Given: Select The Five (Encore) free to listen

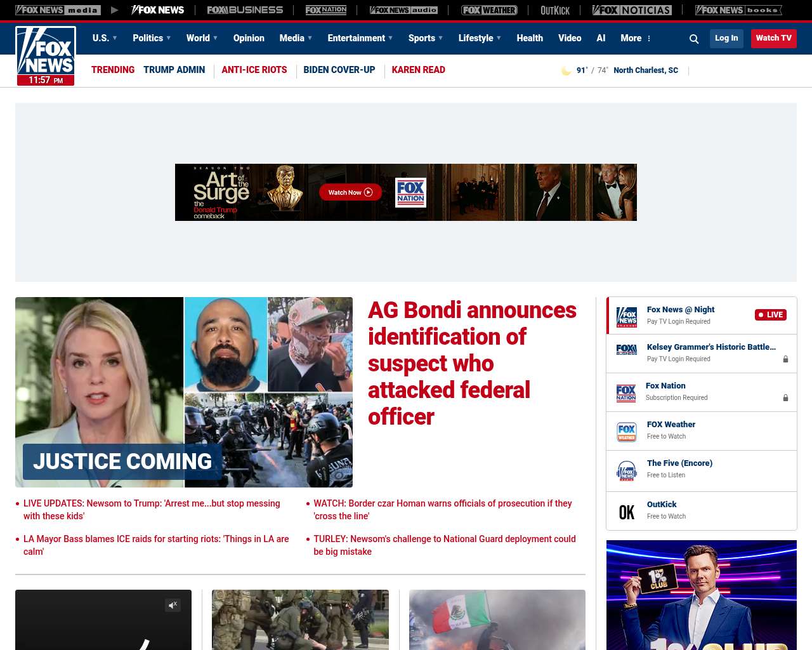Looking at the screenshot, I should point(702,471).
